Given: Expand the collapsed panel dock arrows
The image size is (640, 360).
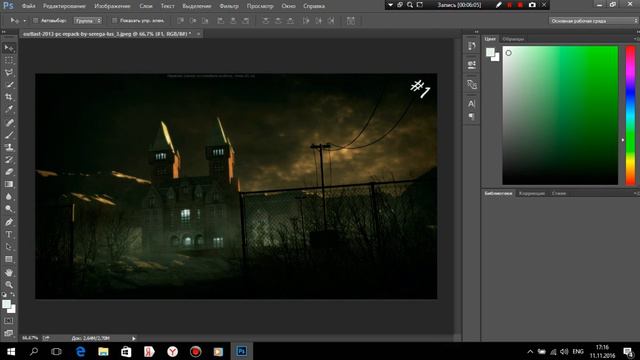Looking at the screenshot, I should pos(476,31).
